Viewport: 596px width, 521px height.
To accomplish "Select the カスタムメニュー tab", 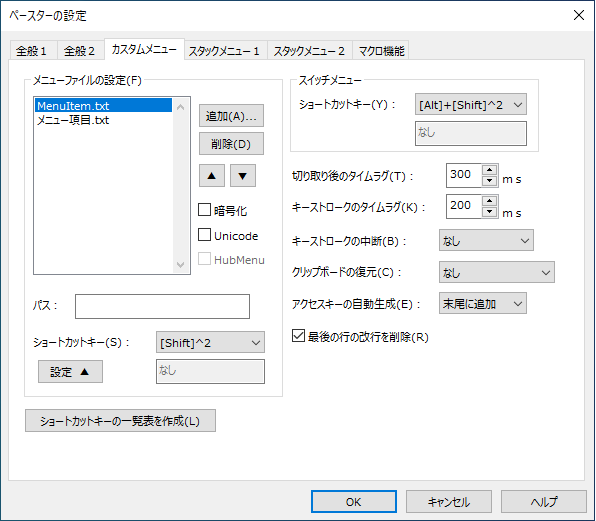I will (144, 49).
